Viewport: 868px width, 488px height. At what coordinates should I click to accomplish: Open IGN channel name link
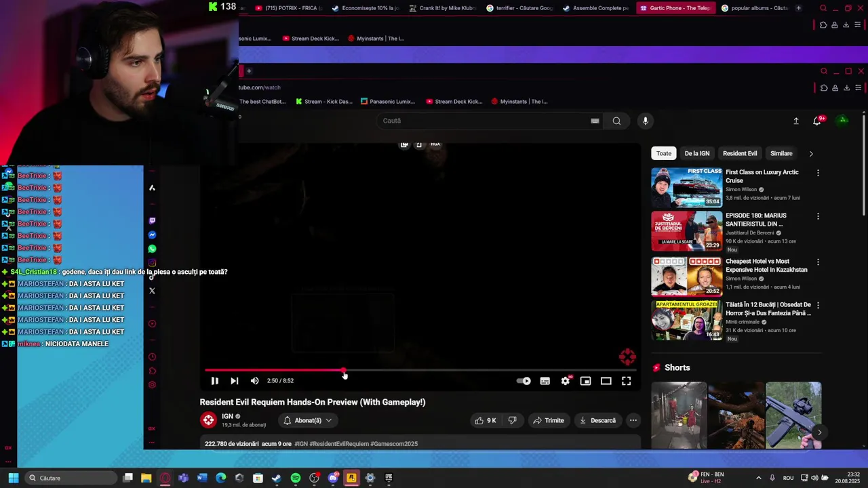point(227,416)
